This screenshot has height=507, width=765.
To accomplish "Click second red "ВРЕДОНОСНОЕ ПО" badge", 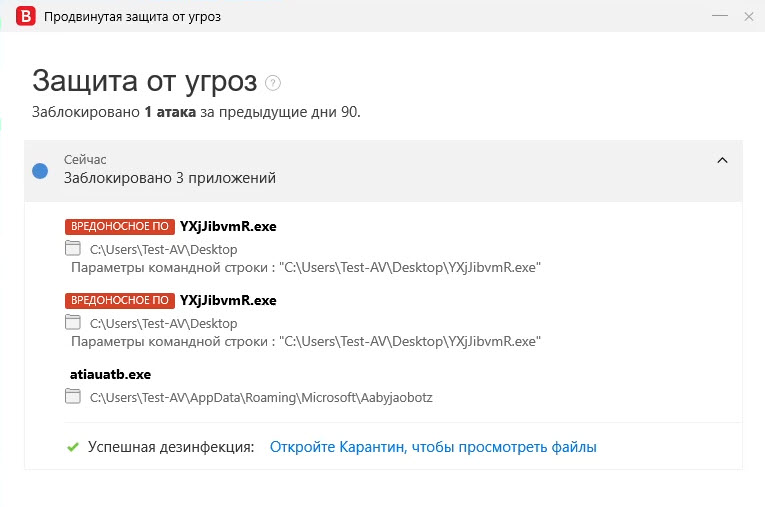I will pos(119,300).
